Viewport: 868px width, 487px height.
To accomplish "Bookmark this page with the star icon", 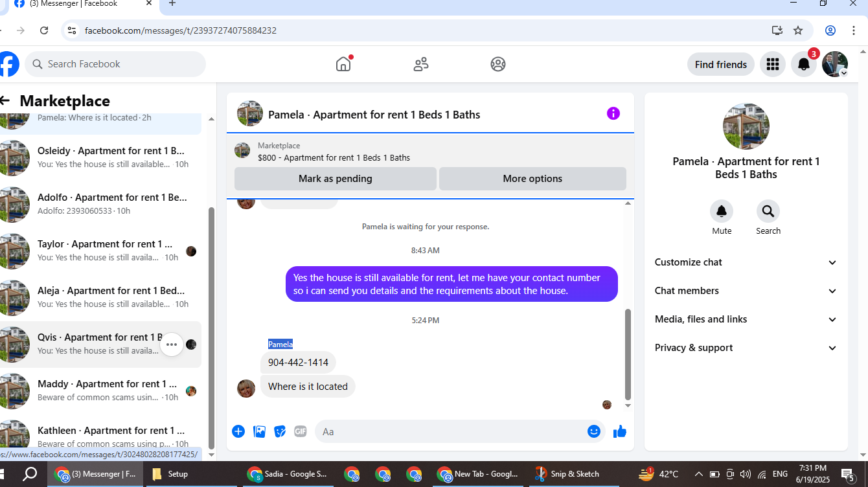I will click(x=798, y=30).
